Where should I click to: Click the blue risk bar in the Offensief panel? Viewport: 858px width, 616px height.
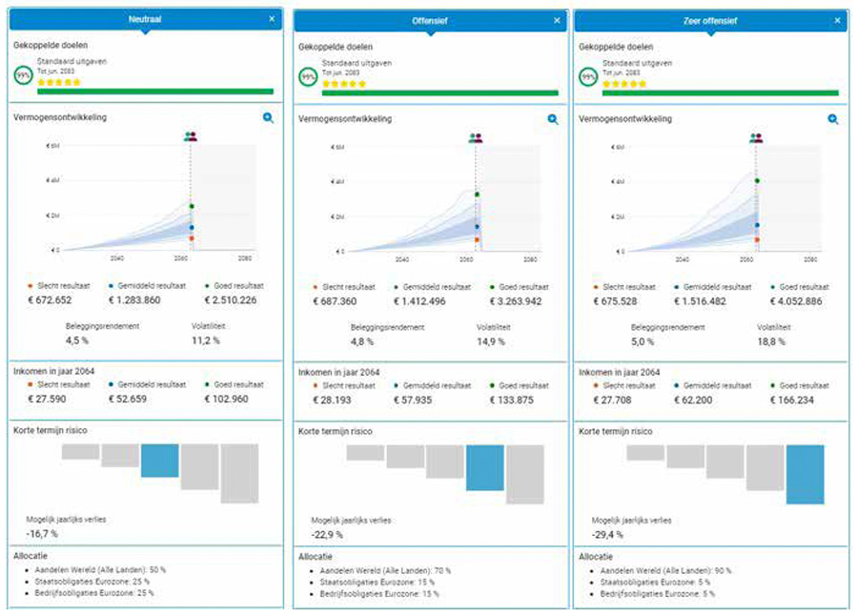[x=484, y=467]
